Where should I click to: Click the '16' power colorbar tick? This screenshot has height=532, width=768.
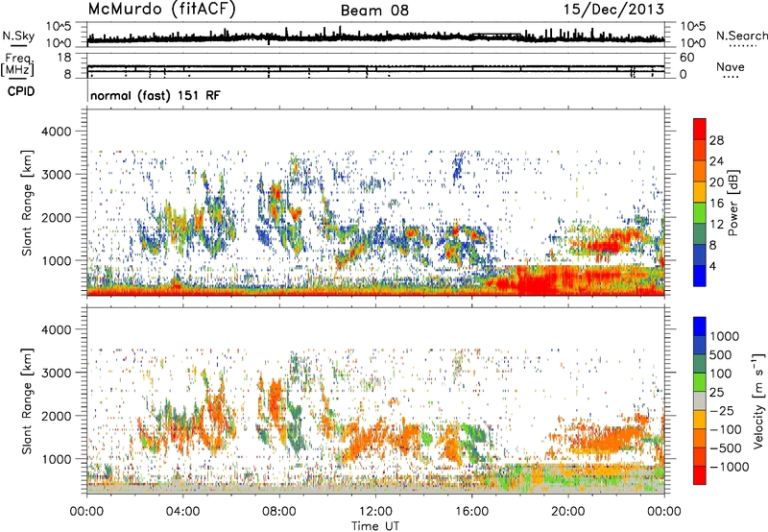coord(716,204)
